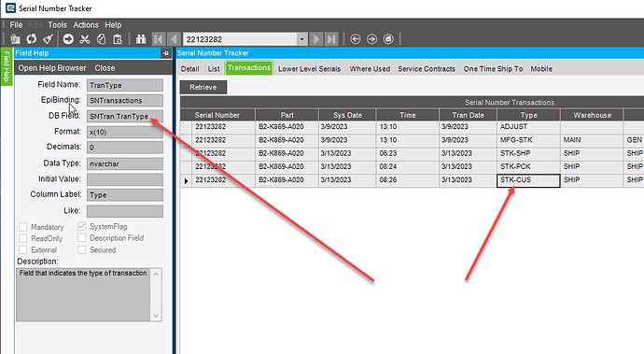Go to the first record
The height and width of the screenshot is (354, 644).
(x=158, y=39)
